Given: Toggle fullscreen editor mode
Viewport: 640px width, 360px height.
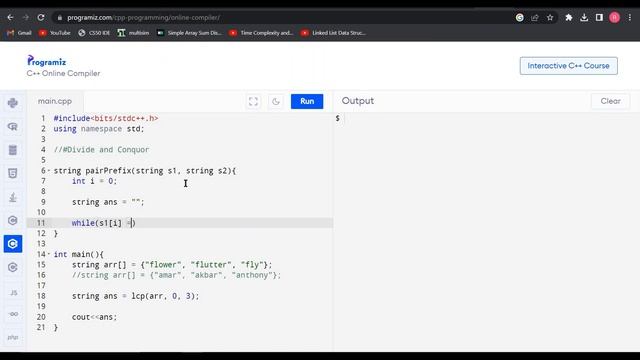Looking at the screenshot, I should pos(253,101).
